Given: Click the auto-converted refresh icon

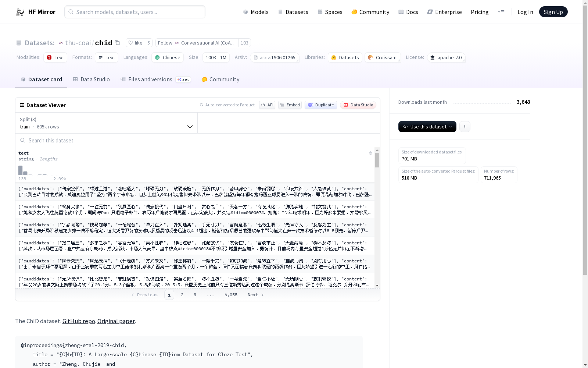Looking at the screenshot, I should tap(201, 105).
